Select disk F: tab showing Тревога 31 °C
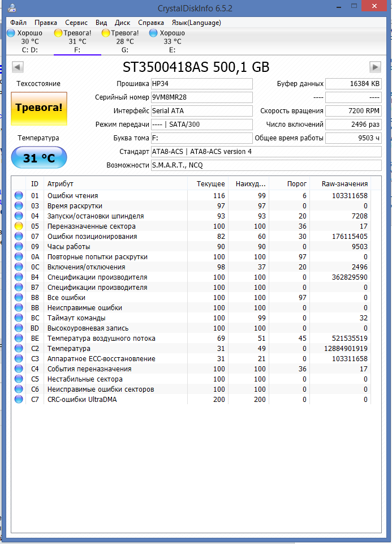392x544 pixels. 77,41
